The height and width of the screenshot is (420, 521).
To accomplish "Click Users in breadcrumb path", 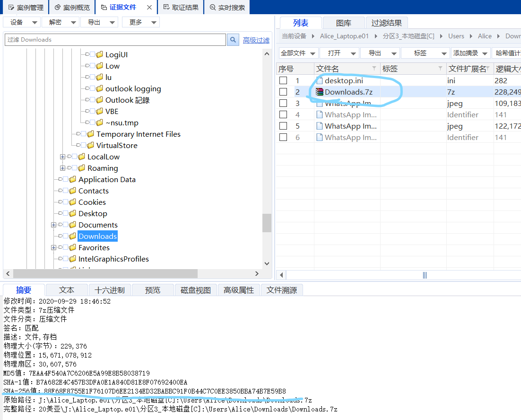I will [456, 36].
